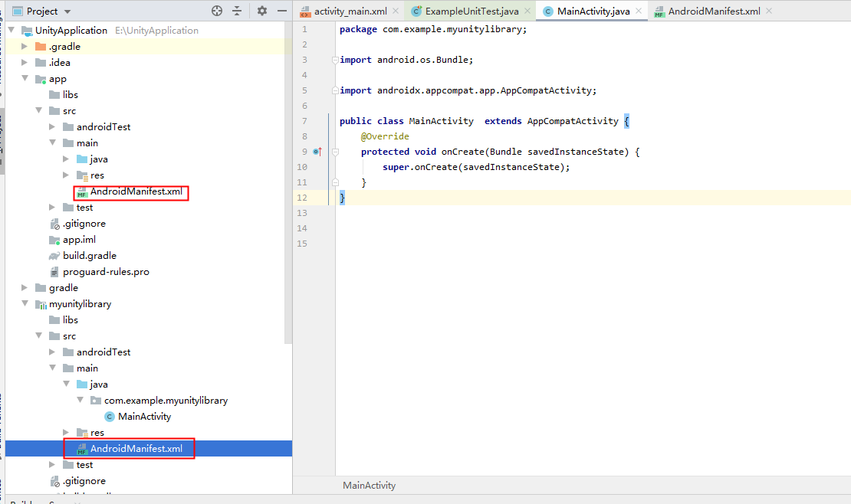Click the AppCompatActivity class name in code
Viewport: 851px width, 504px height.
(x=573, y=121)
